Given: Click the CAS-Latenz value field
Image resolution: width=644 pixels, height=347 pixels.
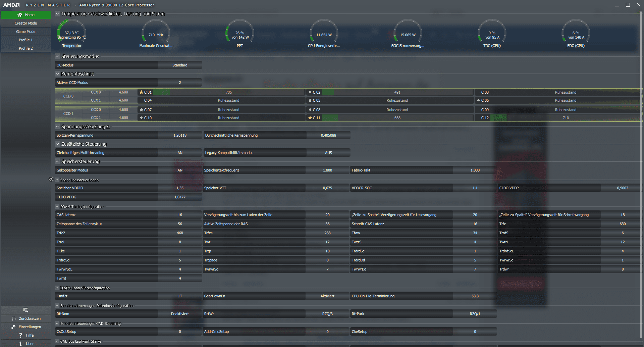Looking at the screenshot, I should tap(180, 215).
